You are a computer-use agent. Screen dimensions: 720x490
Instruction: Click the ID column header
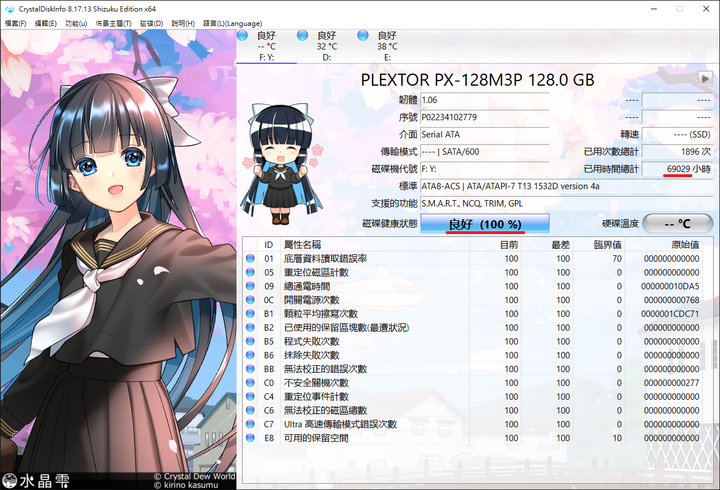[x=269, y=245]
